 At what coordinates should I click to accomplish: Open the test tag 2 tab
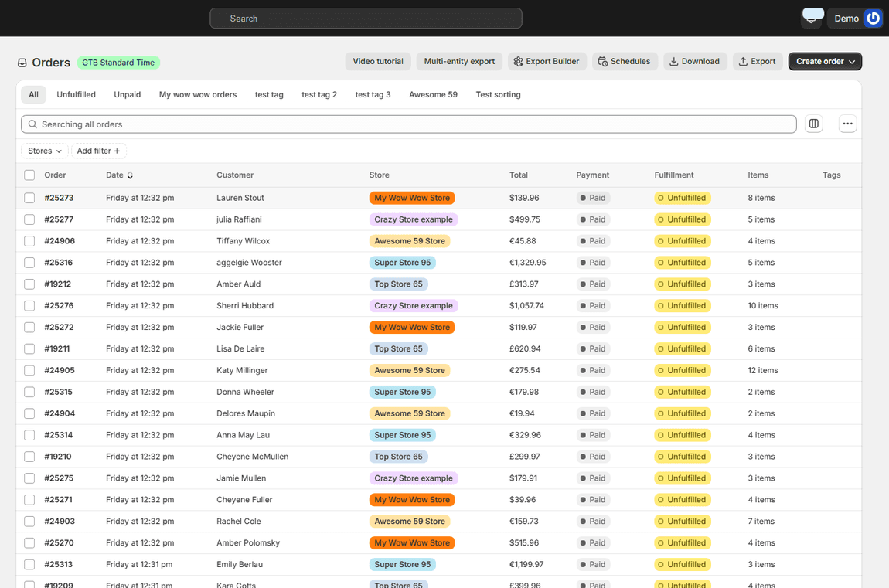click(x=319, y=94)
